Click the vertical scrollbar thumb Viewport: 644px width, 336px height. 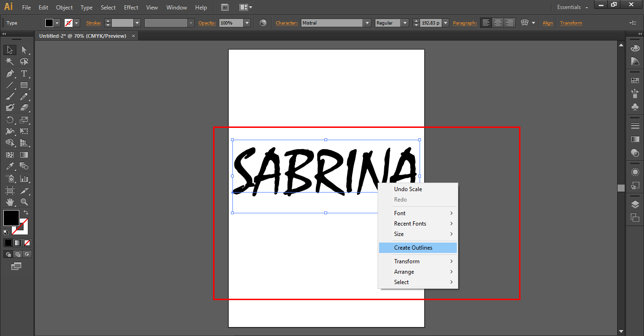click(x=620, y=188)
